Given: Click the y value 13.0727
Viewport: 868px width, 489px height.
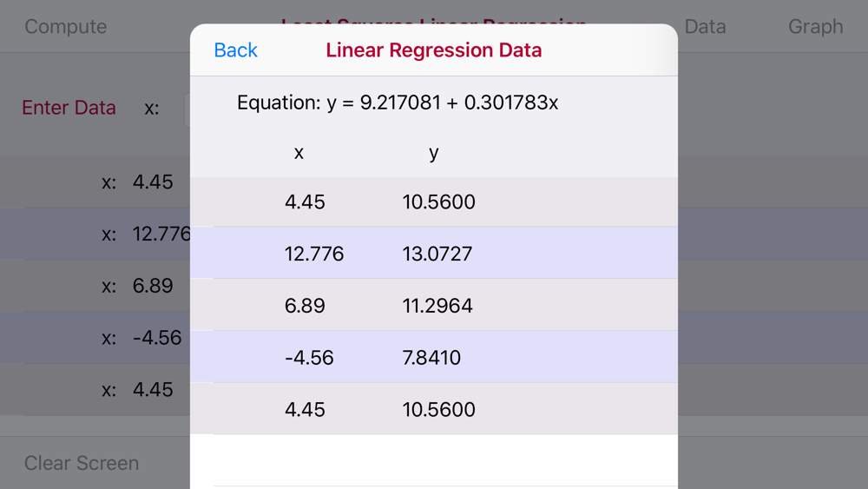Looking at the screenshot, I should (x=437, y=254).
